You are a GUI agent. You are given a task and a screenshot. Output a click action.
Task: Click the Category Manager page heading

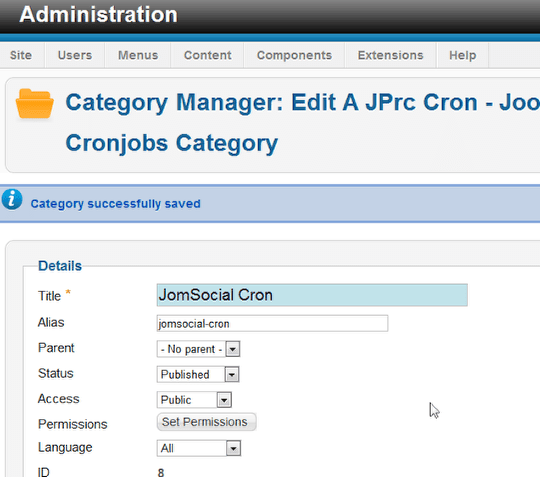point(302,123)
